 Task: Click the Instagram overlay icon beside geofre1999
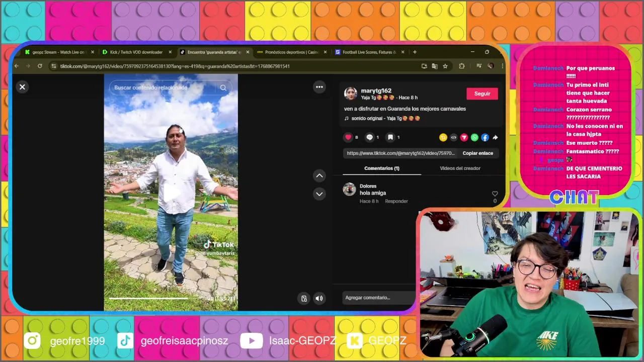[32, 341]
